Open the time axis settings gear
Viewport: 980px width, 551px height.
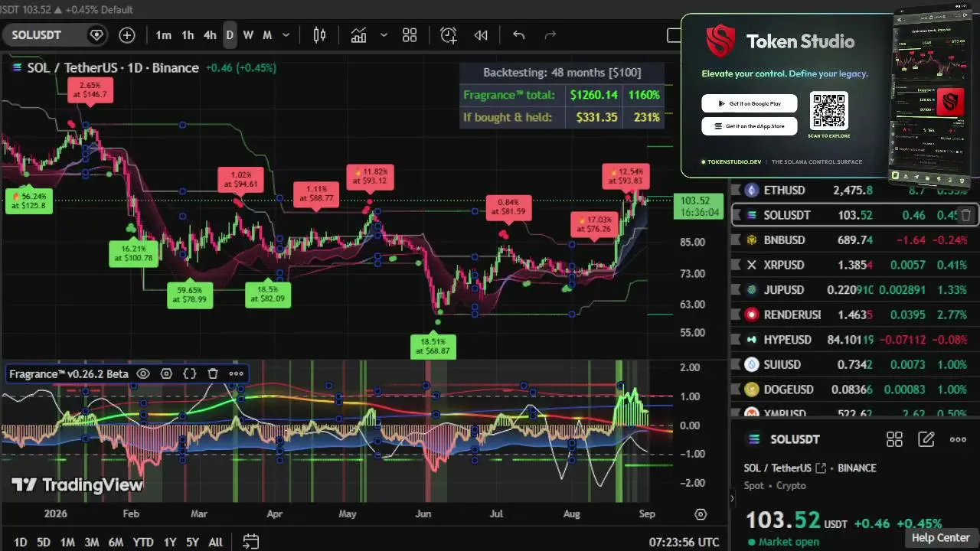(x=701, y=514)
